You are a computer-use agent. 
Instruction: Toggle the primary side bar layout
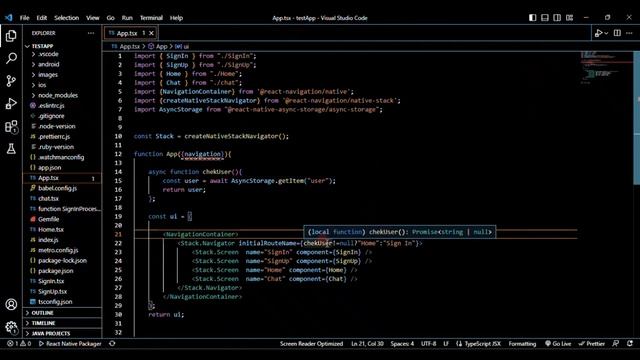click(533, 18)
